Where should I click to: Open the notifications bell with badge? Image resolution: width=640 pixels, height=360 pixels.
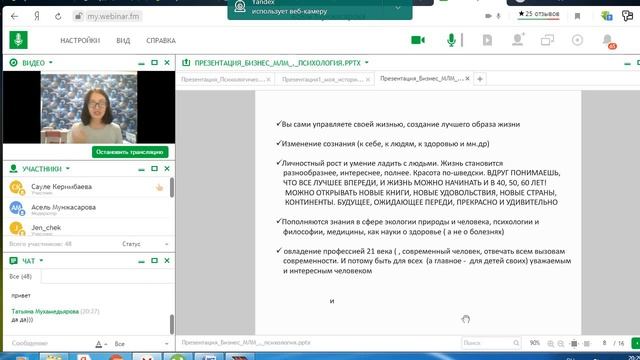[608, 40]
